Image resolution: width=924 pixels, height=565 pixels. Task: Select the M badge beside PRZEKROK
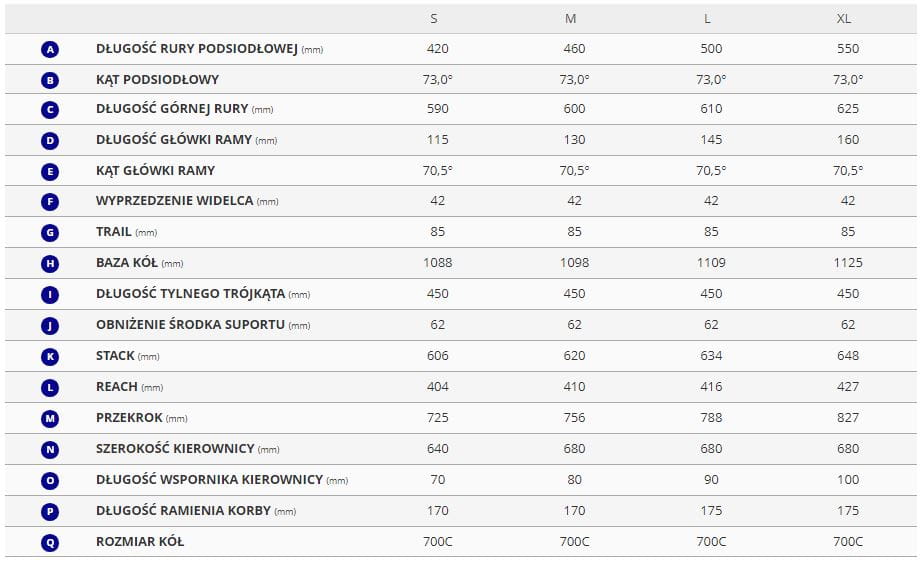(x=51, y=419)
